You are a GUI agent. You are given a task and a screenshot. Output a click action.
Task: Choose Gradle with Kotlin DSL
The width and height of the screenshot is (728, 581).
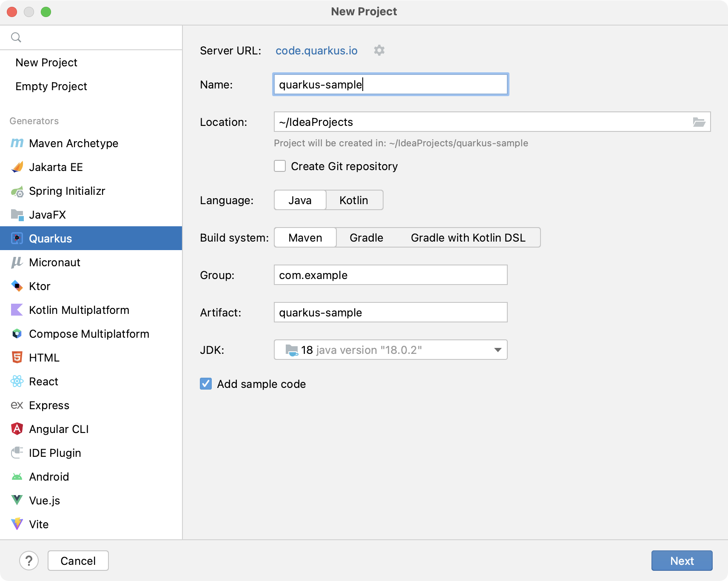pos(468,237)
